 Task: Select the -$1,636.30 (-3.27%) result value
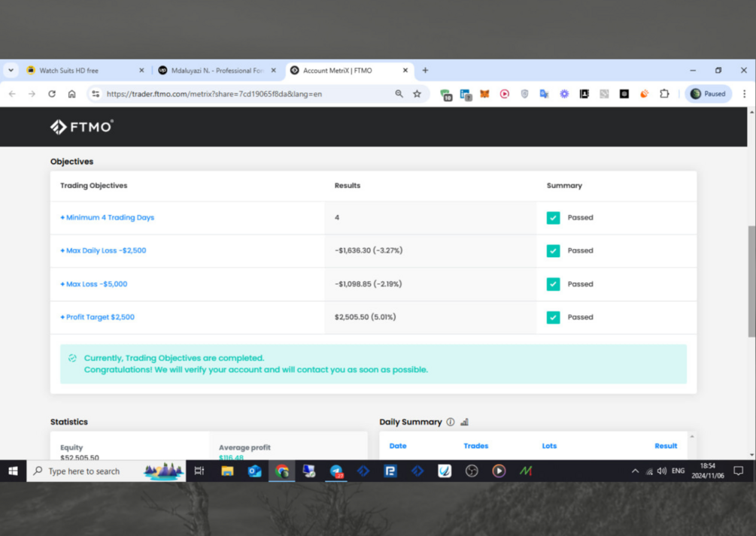pyautogui.click(x=369, y=250)
